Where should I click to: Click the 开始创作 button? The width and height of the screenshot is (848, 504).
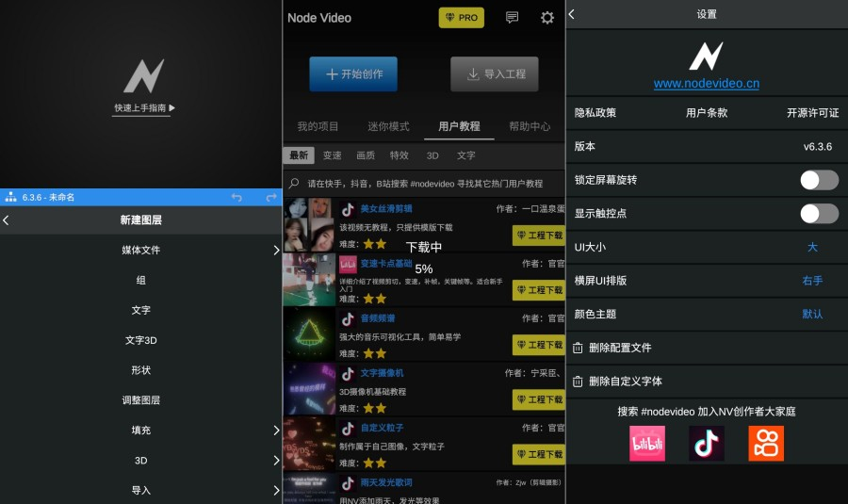(353, 74)
